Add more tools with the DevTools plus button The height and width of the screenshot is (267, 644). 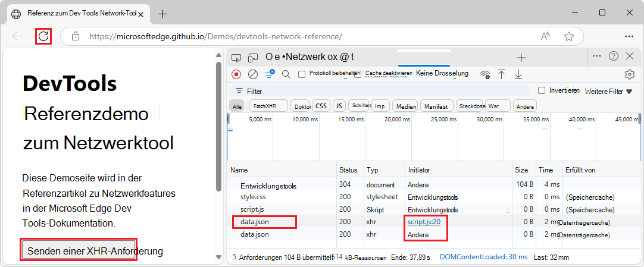pos(521,58)
